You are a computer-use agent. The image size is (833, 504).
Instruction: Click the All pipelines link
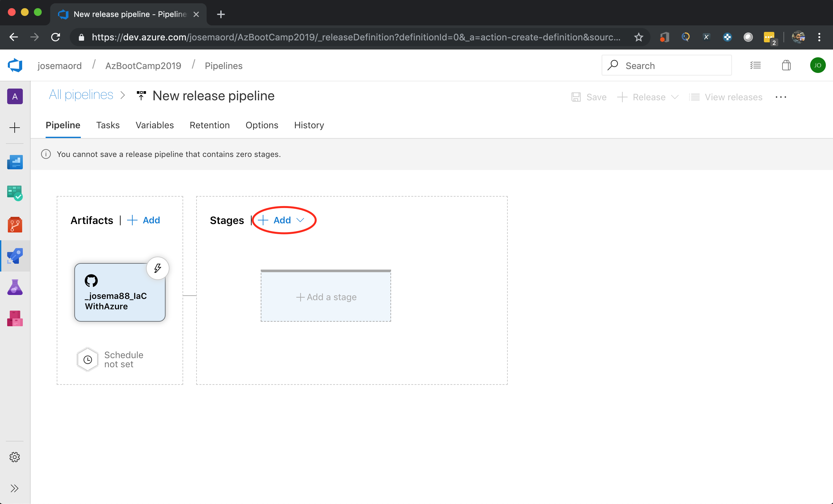click(81, 95)
